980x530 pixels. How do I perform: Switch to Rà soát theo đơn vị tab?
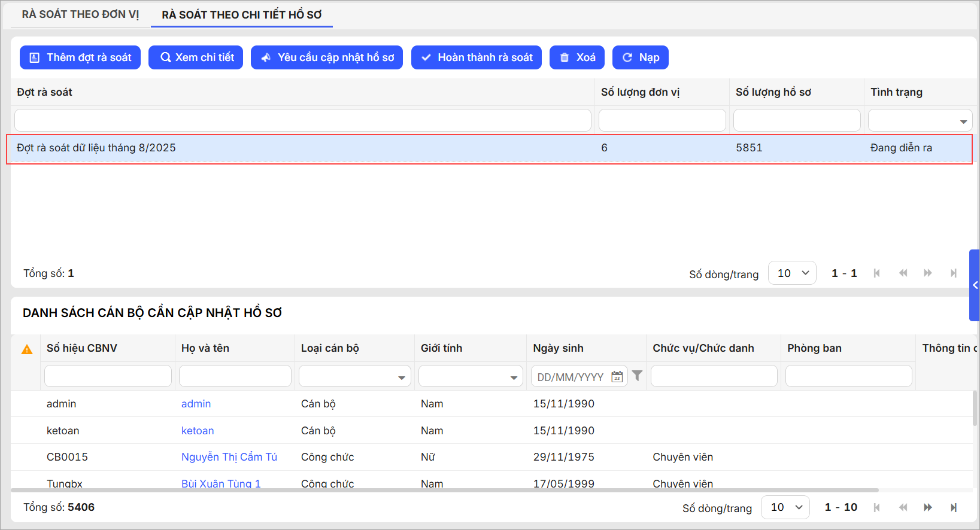click(80, 14)
